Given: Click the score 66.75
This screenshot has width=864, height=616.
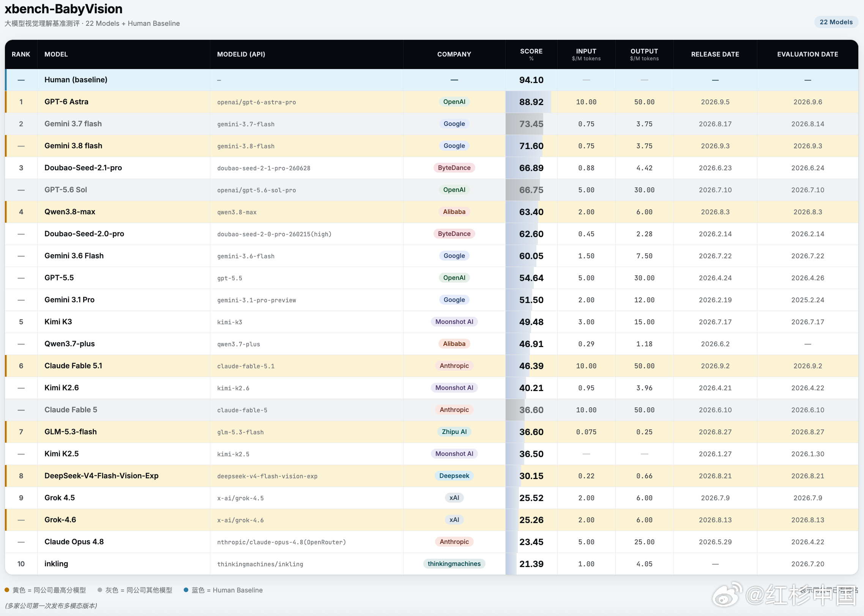Looking at the screenshot, I should (531, 190).
